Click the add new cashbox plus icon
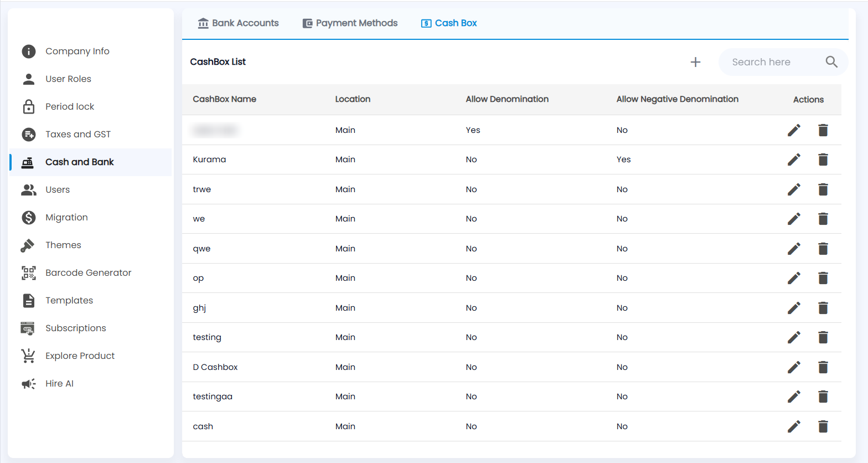The height and width of the screenshot is (463, 868). (696, 62)
